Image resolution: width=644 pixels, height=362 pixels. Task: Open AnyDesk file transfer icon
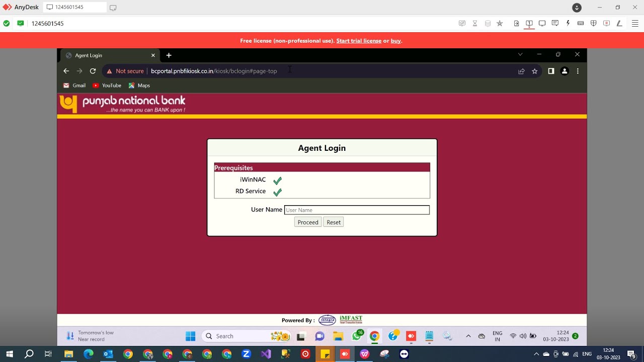pos(516,24)
